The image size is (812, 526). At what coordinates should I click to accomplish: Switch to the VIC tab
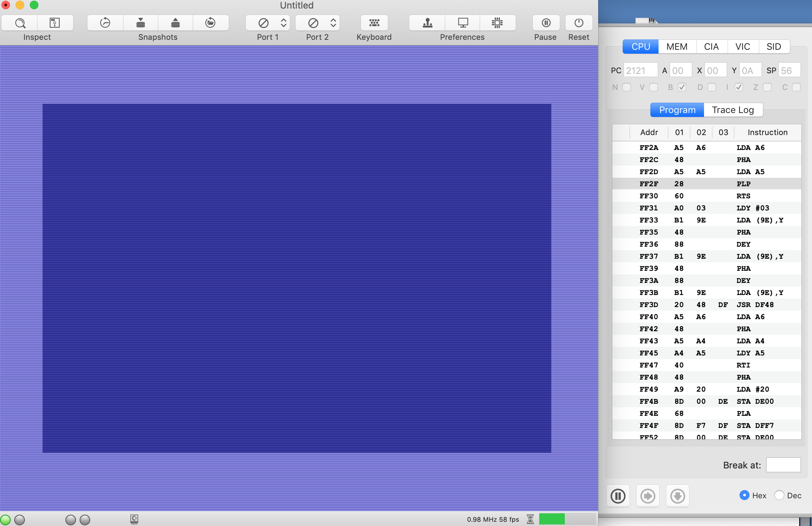tap(743, 47)
